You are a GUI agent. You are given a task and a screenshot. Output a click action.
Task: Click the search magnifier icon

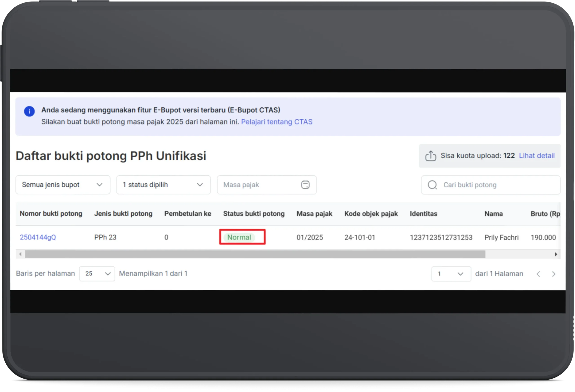click(432, 185)
